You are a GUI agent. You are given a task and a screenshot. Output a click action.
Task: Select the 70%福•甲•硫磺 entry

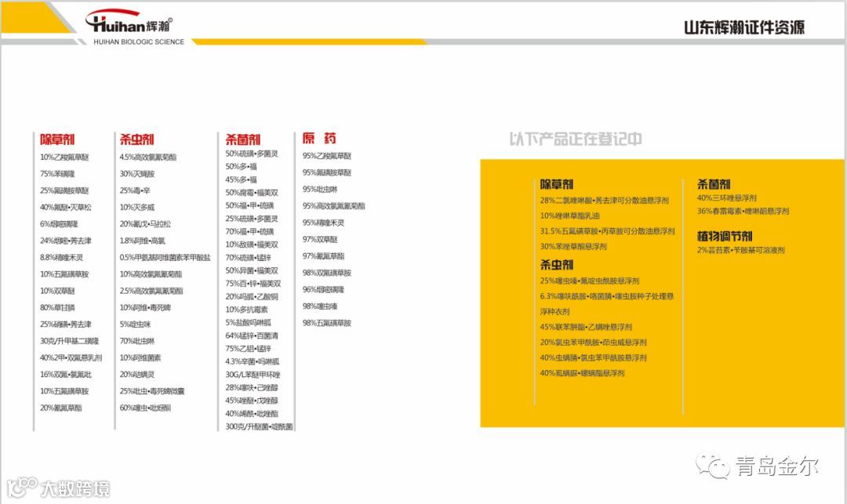pyautogui.click(x=249, y=231)
